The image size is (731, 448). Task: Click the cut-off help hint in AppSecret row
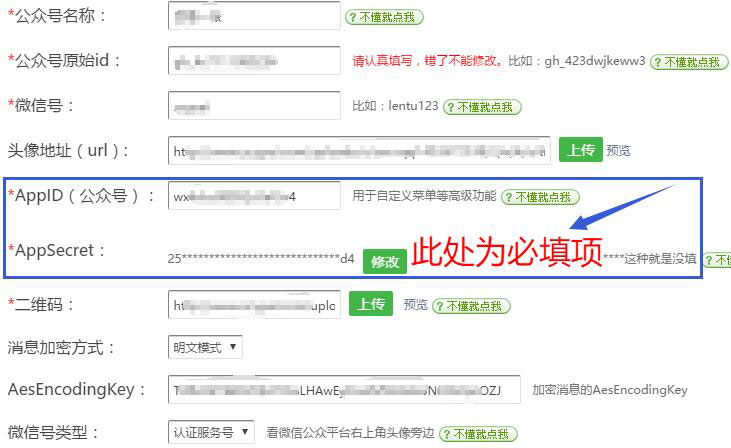pos(717,260)
